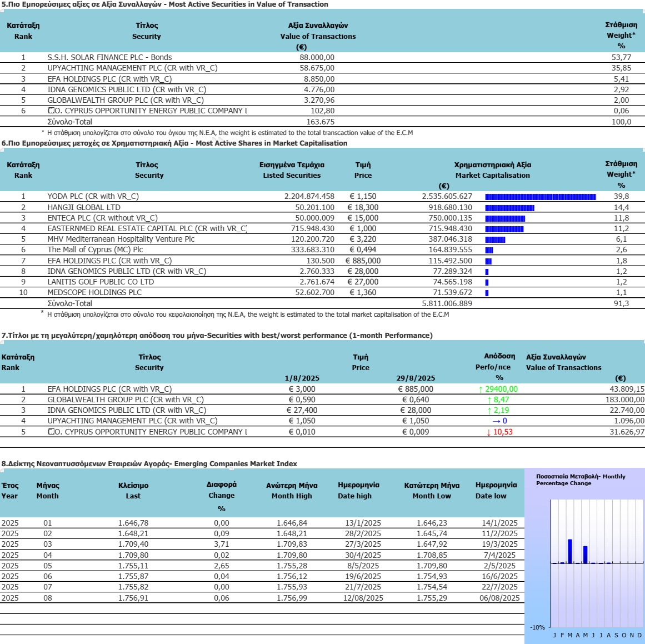Click YODA PLC blue capitalisation bar
The width and height of the screenshot is (645, 644).
pyautogui.click(x=541, y=197)
